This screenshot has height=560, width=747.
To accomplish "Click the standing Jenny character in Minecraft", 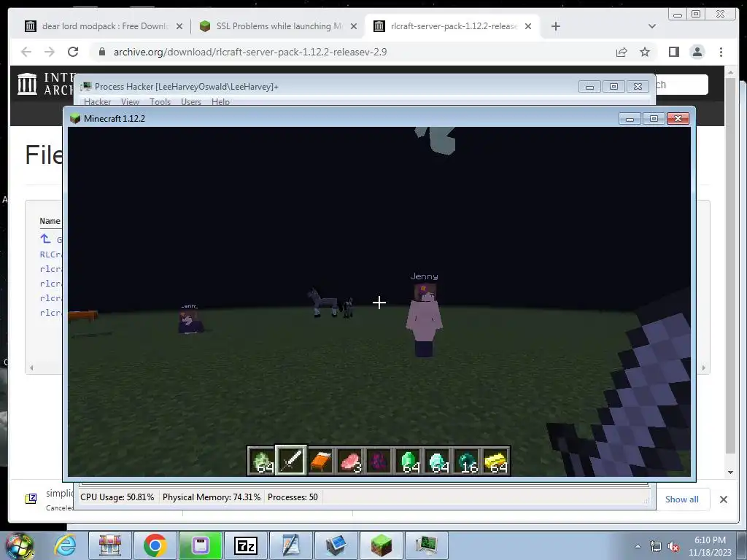I will point(424,319).
